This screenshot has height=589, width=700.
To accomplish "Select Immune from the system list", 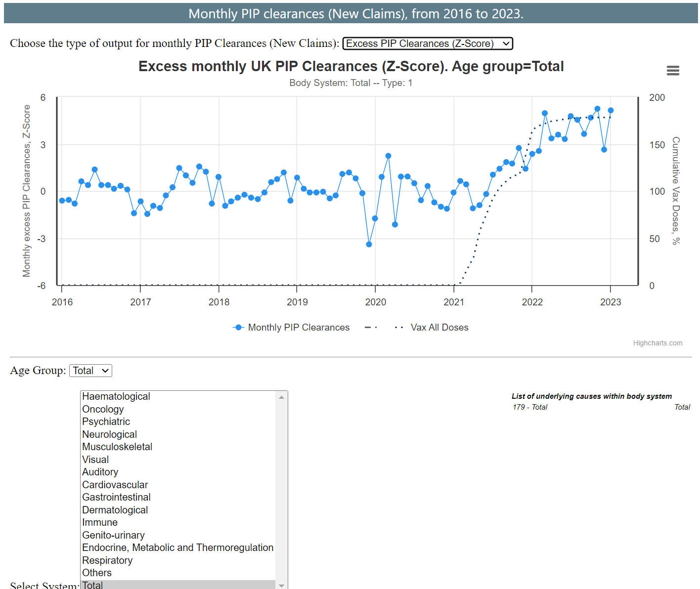I will [x=100, y=522].
